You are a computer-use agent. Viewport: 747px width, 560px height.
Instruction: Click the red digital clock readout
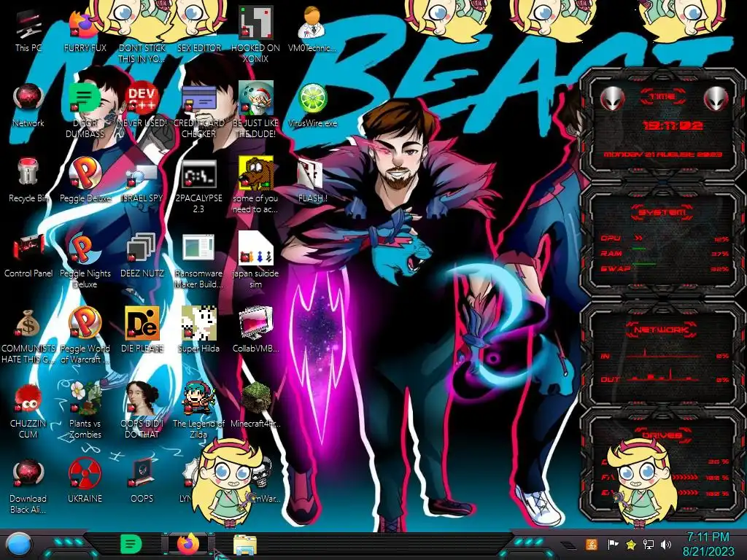[x=673, y=125]
